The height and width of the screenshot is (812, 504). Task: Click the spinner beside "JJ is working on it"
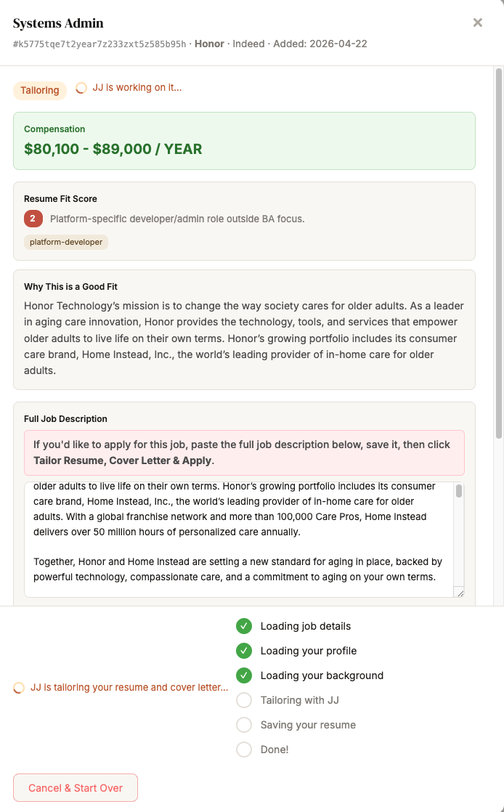click(x=81, y=87)
